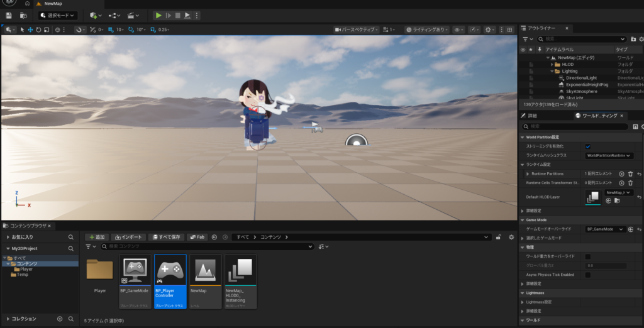
Task: Click the add collection plus icon
Action: coord(60,319)
